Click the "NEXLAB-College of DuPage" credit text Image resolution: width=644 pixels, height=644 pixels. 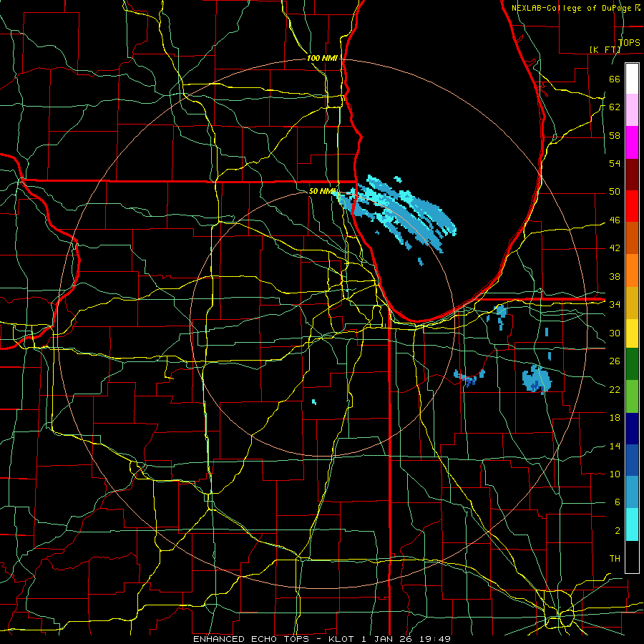coord(571,8)
